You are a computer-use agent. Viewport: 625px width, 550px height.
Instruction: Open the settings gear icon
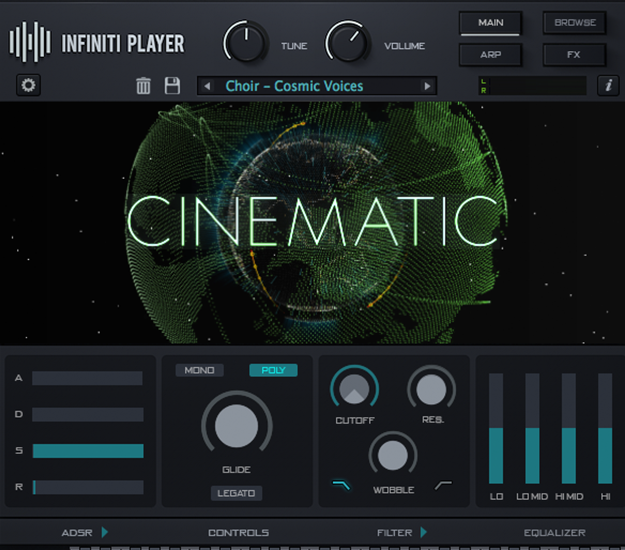click(x=28, y=85)
